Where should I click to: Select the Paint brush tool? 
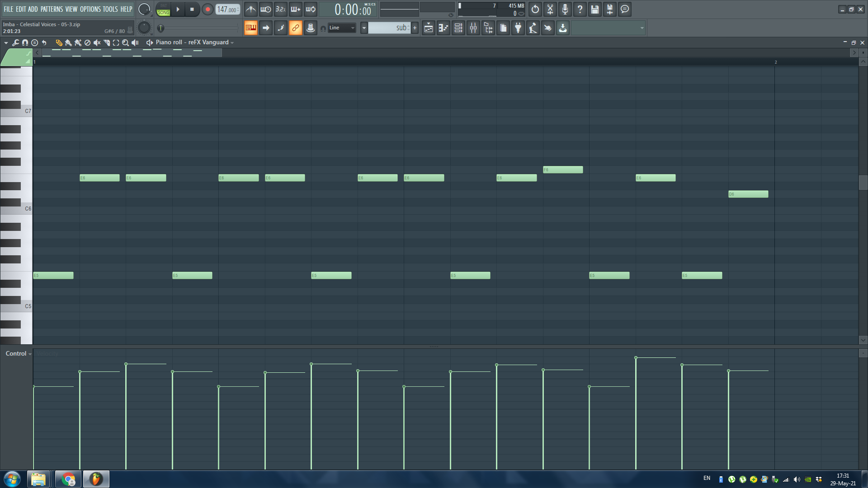(68, 42)
